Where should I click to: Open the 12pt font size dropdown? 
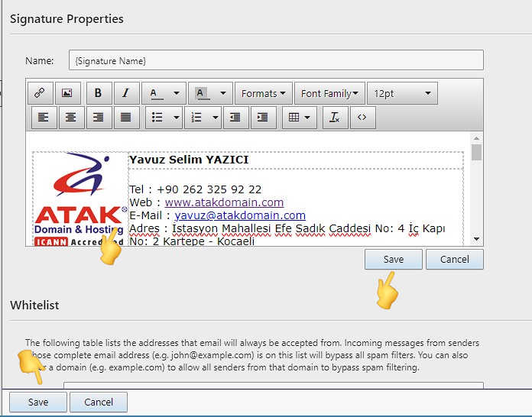[402, 93]
